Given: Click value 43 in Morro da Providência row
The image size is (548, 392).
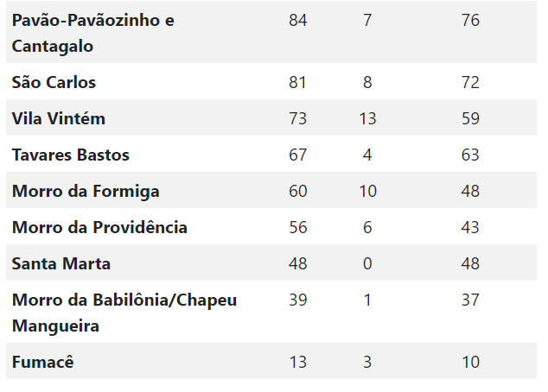Looking at the screenshot, I should point(470,227).
